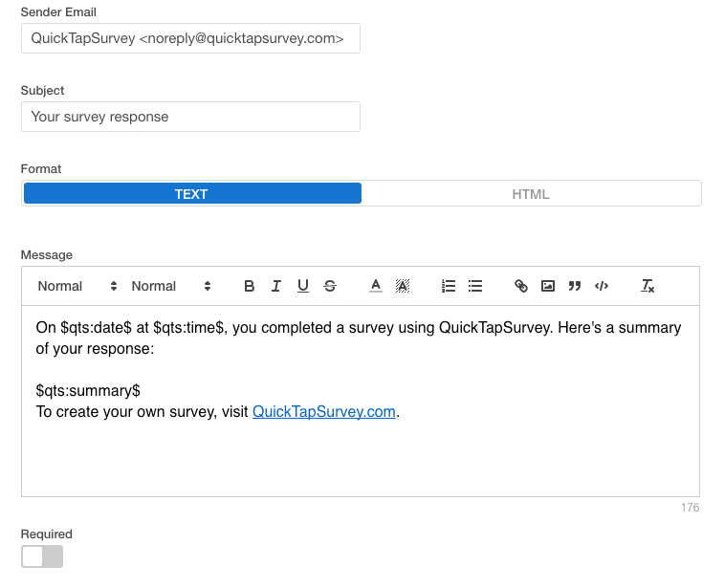
Task: Open the text background color picker
Action: (403, 286)
